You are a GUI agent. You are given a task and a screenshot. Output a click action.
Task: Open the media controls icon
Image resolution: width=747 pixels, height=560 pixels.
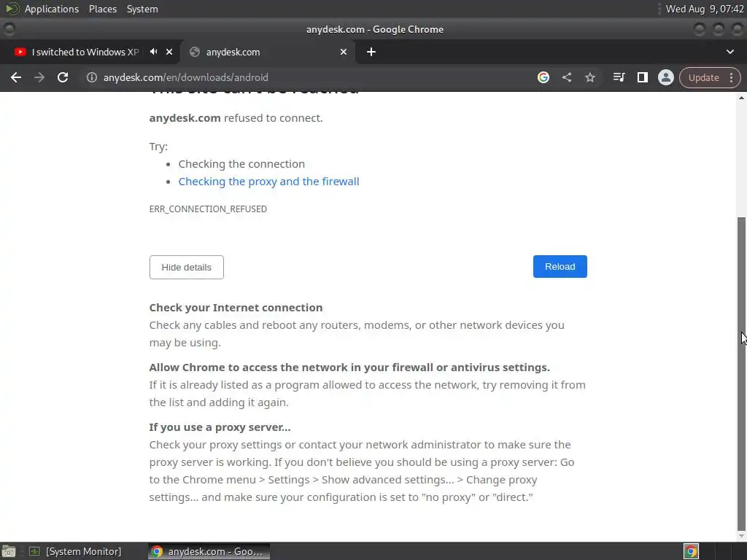pyautogui.click(x=619, y=77)
